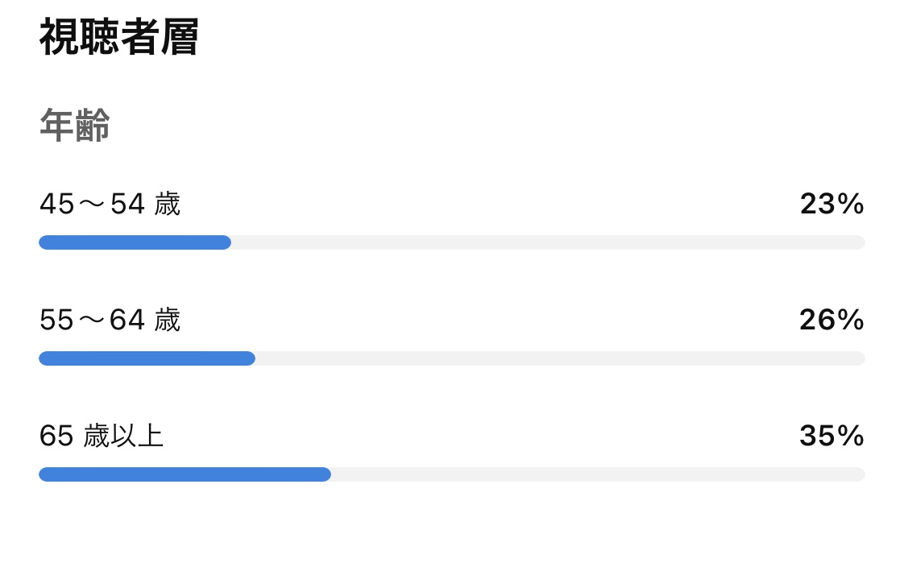Click the grey unfilled track of the 35% bar
The image size is (904, 588).
[598, 474]
